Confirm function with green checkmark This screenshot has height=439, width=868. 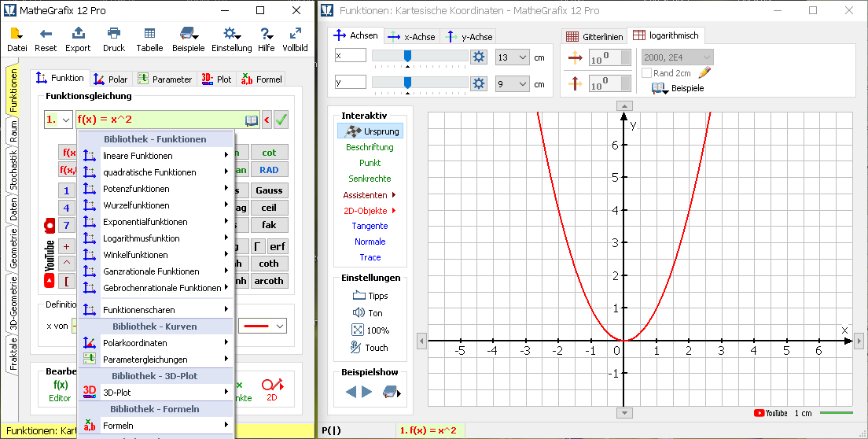281,120
